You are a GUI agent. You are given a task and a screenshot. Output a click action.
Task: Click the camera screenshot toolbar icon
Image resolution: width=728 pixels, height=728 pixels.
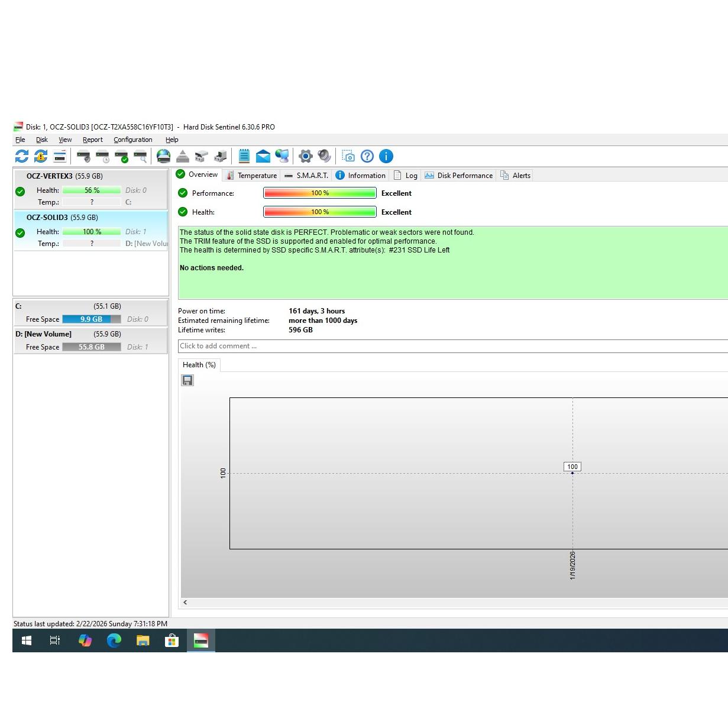pyautogui.click(x=348, y=156)
